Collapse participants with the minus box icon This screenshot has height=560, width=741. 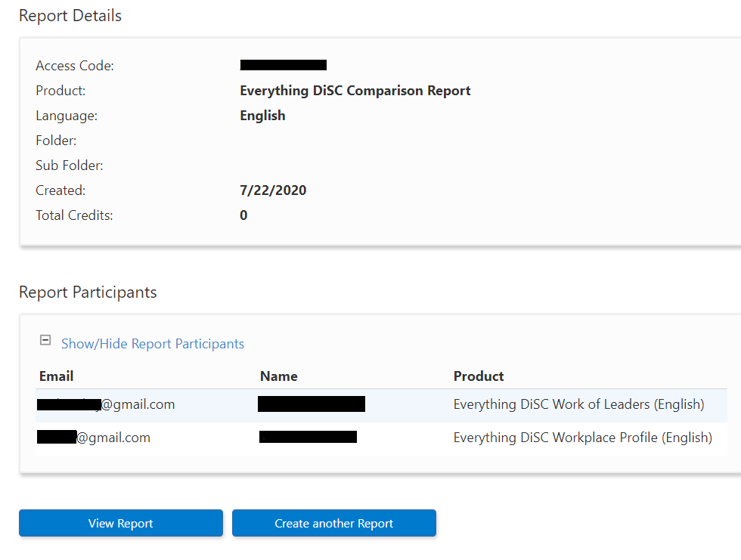pos(45,340)
